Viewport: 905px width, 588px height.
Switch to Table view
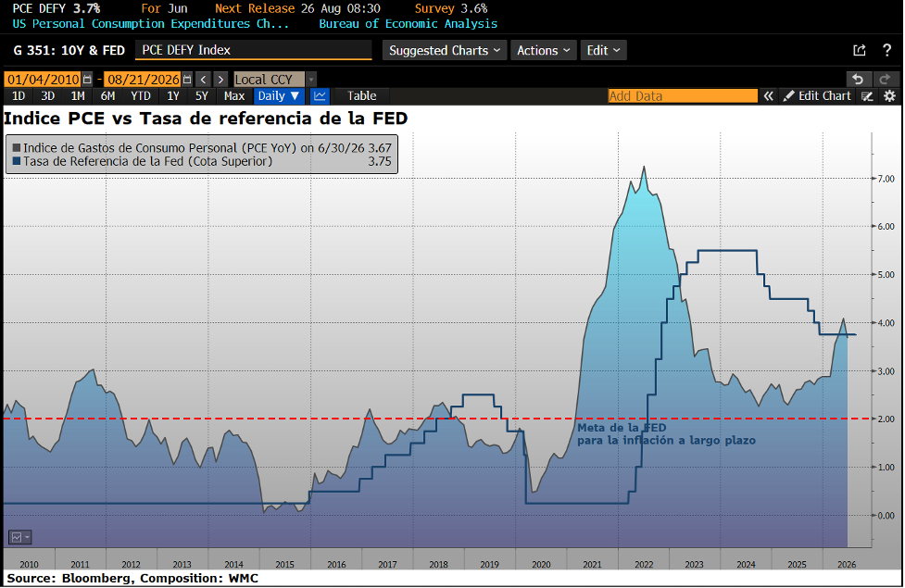tap(362, 95)
